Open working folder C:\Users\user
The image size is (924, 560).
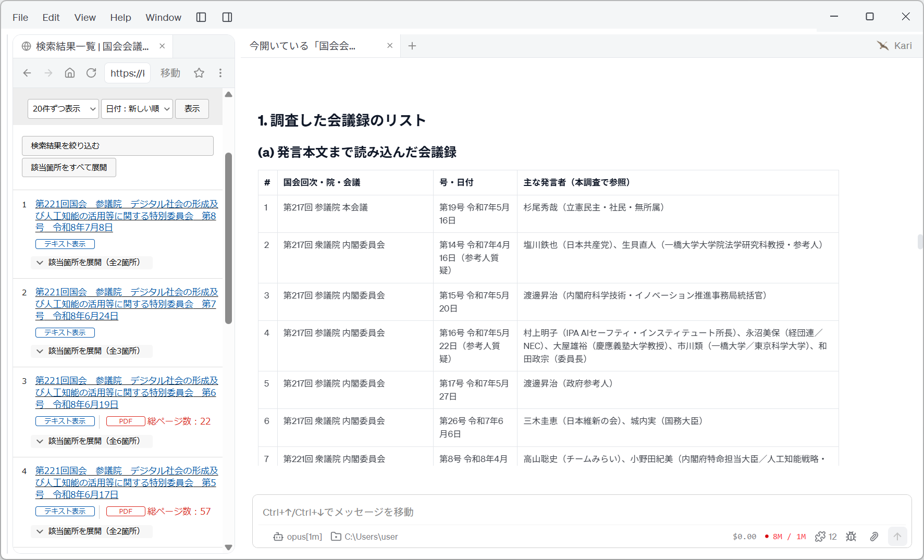coord(364,537)
